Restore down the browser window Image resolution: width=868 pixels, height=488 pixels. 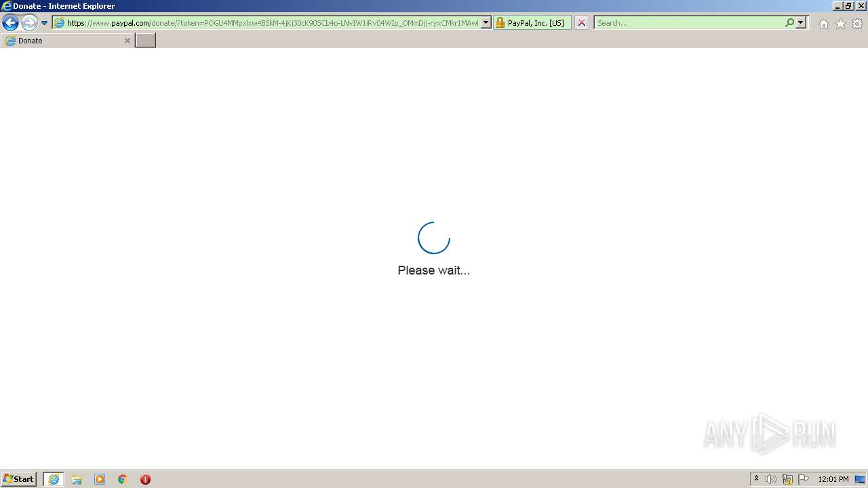click(x=848, y=6)
